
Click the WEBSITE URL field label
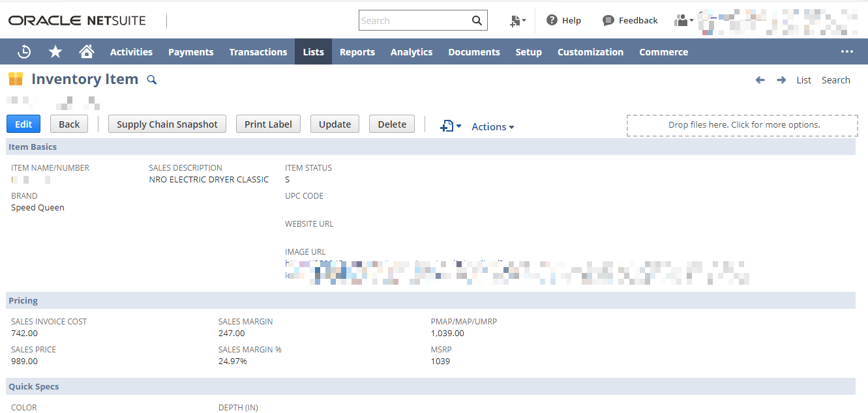pos(309,223)
